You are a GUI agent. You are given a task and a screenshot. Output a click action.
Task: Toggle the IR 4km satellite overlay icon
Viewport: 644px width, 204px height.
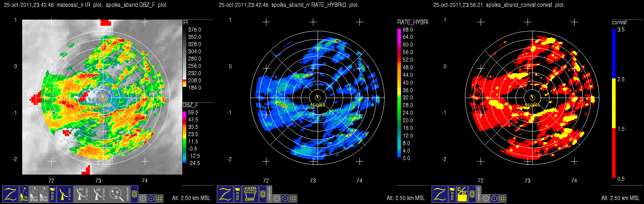24,194
